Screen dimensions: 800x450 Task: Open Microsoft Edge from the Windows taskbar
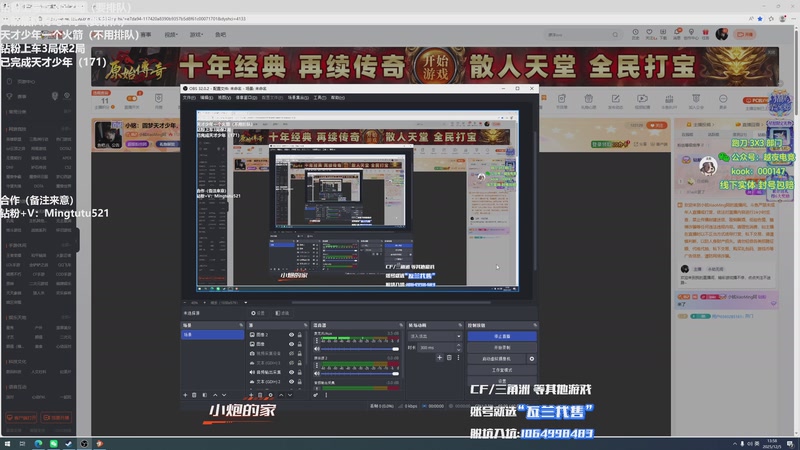click(38, 443)
